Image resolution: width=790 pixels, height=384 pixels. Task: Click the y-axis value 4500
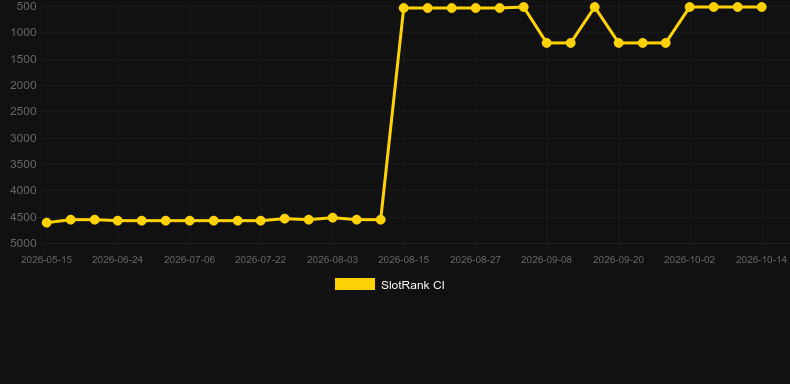[24, 217]
